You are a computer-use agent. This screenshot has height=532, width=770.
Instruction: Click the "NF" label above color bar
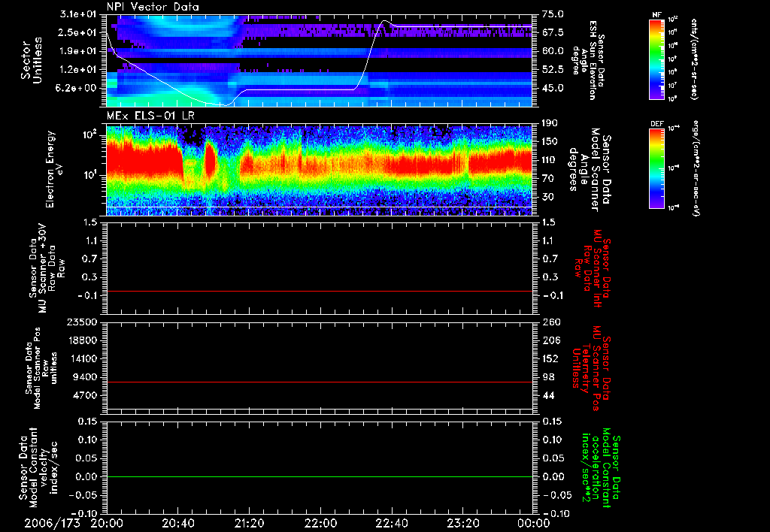(656, 15)
